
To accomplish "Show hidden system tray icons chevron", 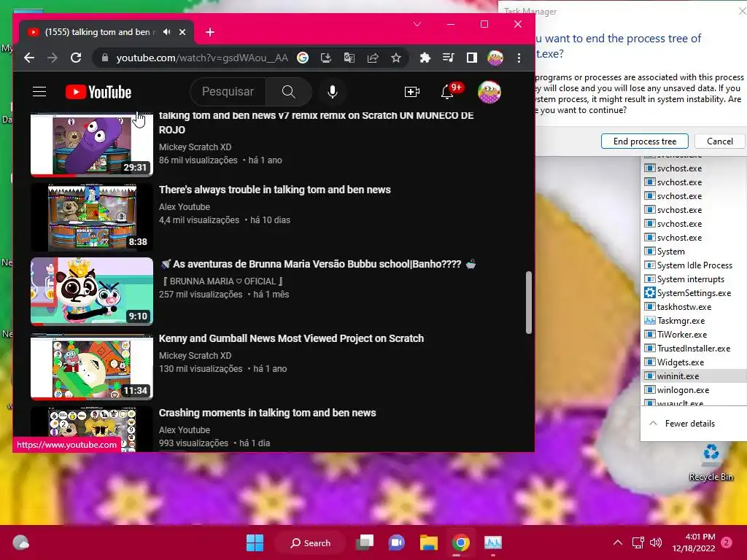I will [x=617, y=542].
